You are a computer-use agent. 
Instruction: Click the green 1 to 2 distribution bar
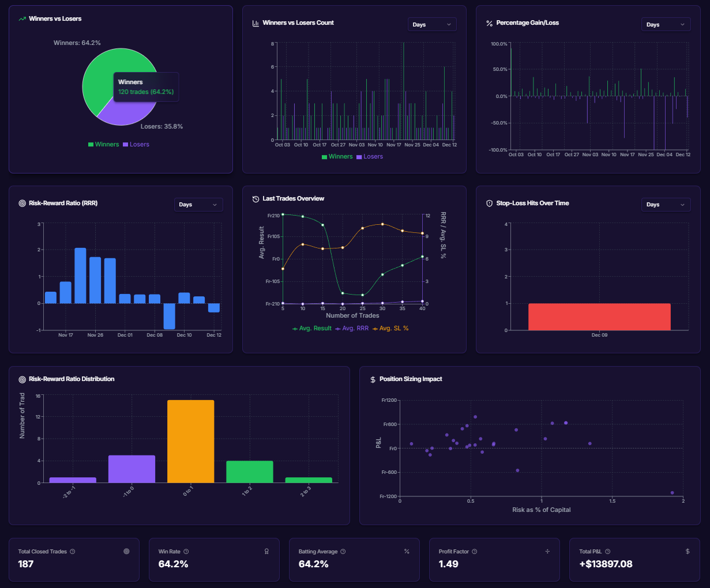pyautogui.click(x=249, y=472)
